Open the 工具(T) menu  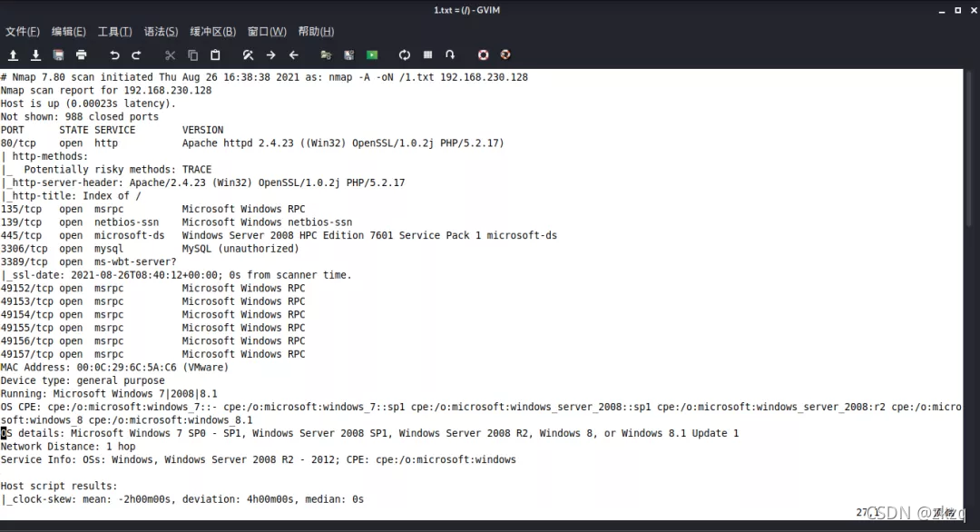115,31
